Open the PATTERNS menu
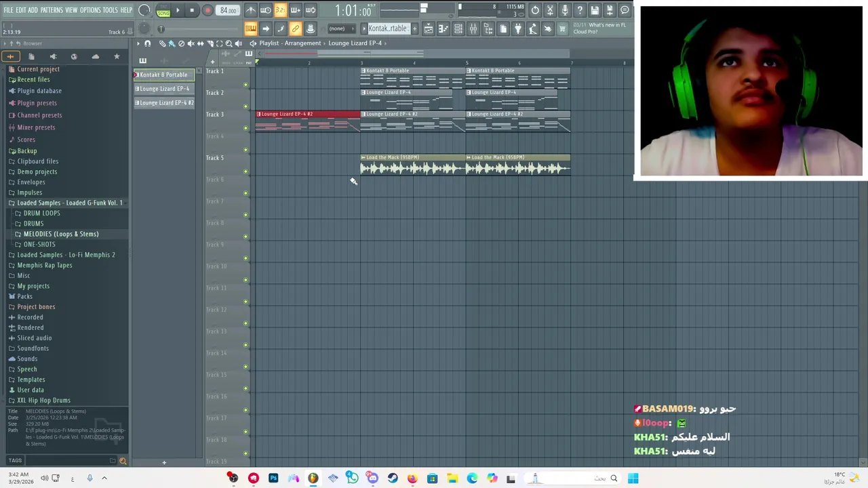 click(52, 10)
